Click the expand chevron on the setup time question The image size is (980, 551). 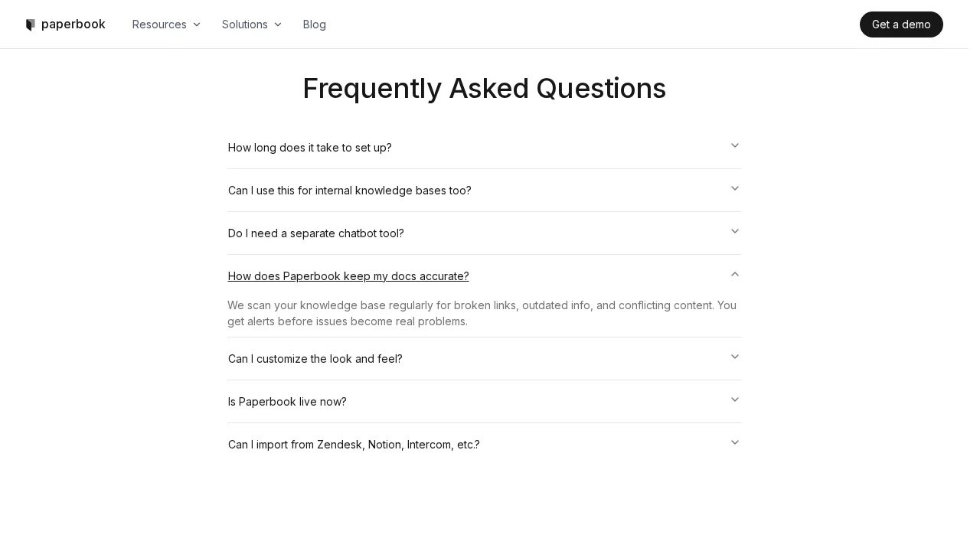tap(734, 145)
